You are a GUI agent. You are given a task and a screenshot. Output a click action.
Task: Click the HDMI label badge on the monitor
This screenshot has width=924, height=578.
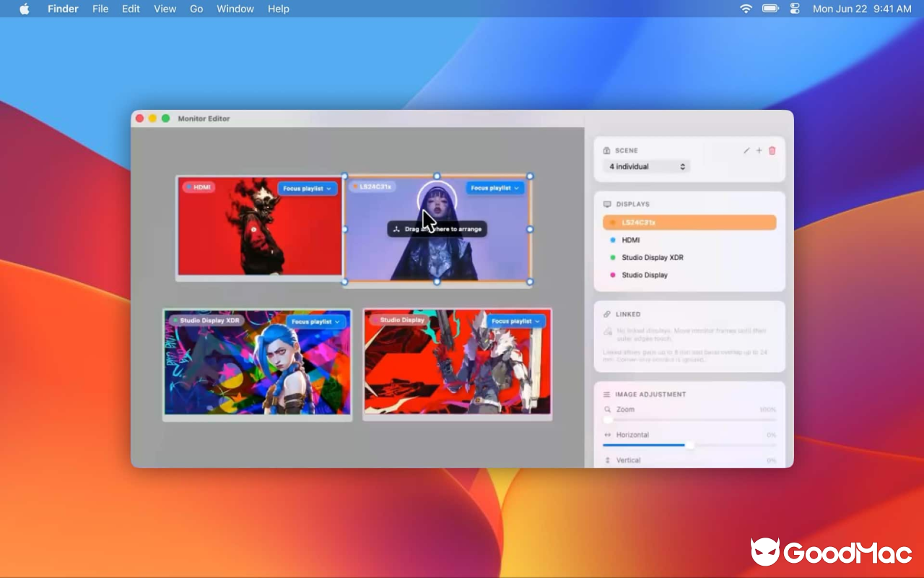(199, 188)
